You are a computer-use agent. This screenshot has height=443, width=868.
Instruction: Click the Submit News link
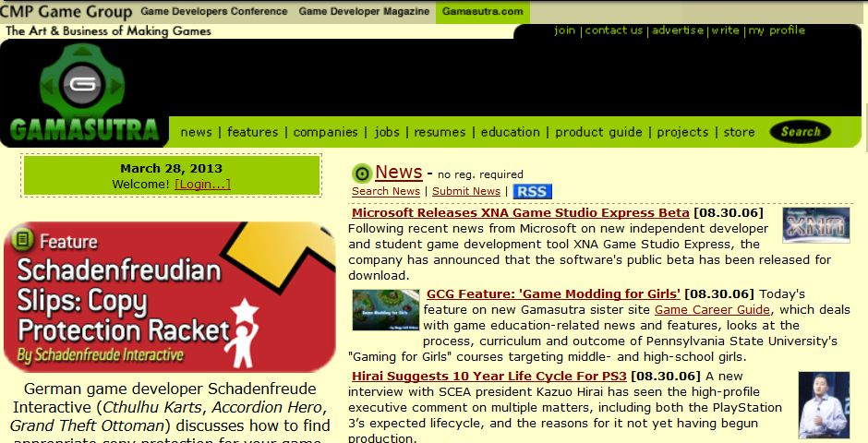pyautogui.click(x=466, y=191)
